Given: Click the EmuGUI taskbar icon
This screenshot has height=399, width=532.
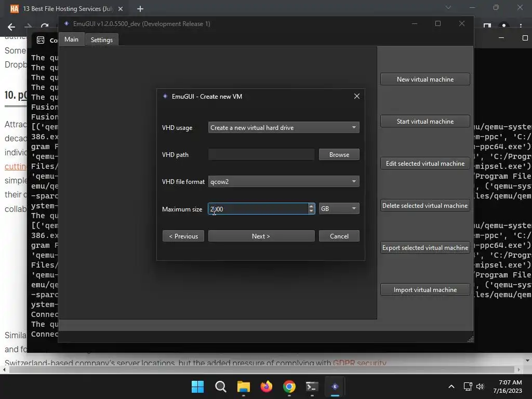Looking at the screenshot, I should coord(335,387).
